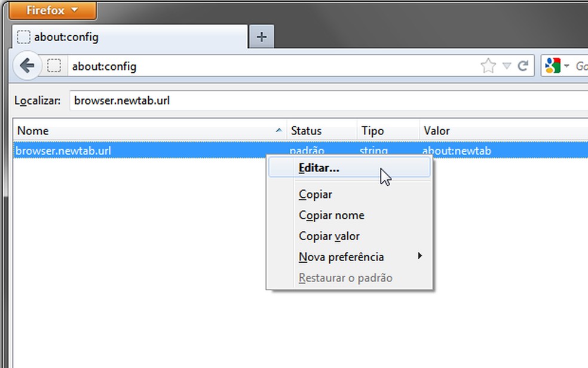Choose Editar... from the context menu
Image resolution: width=588 pixels, height=368 pixels.
pos(350,167)
